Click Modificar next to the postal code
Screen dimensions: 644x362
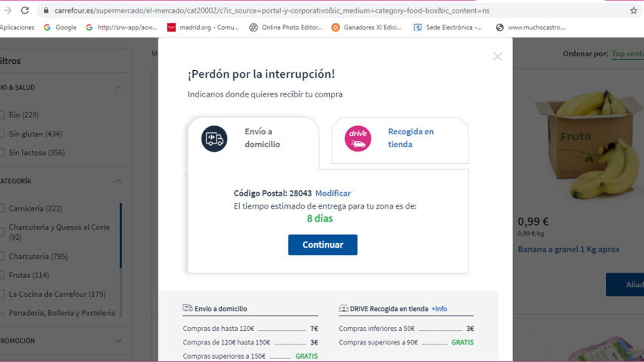click(333, 193)
